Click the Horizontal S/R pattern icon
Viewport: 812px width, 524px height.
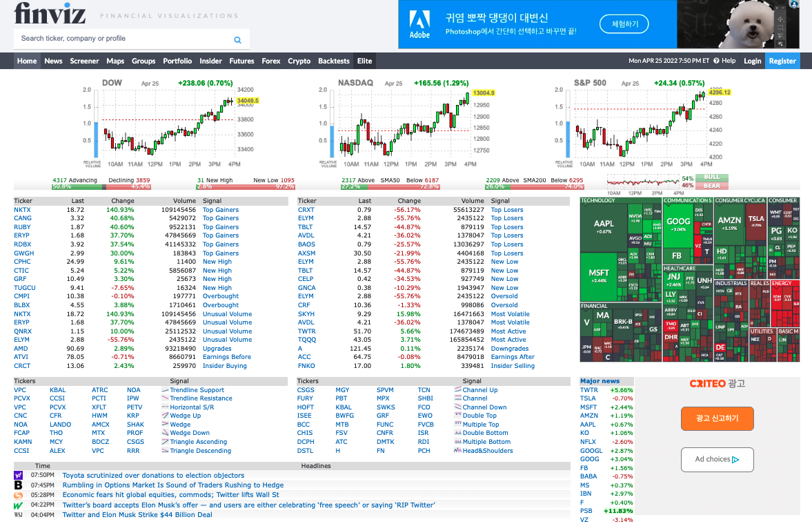(165, 407)
